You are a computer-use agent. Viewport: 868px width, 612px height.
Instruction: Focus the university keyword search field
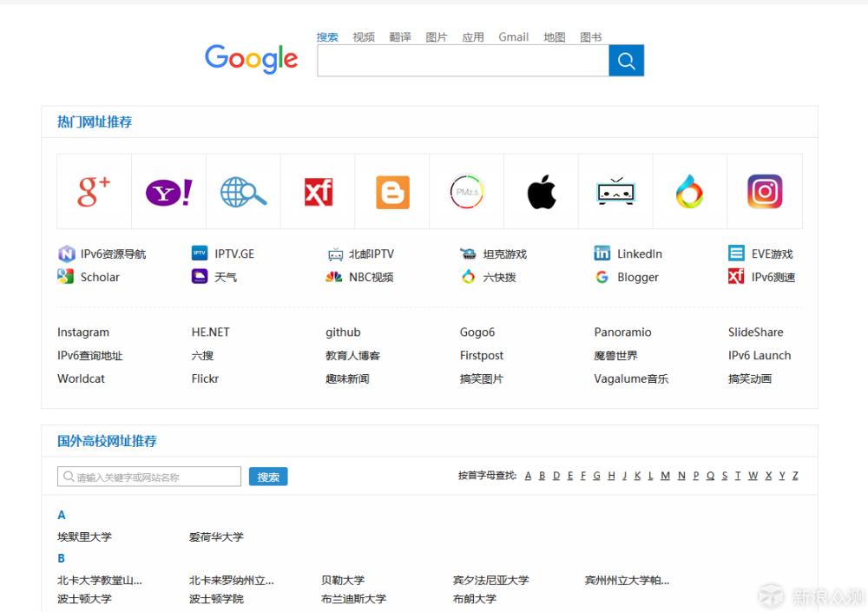[x=149, y=477]
